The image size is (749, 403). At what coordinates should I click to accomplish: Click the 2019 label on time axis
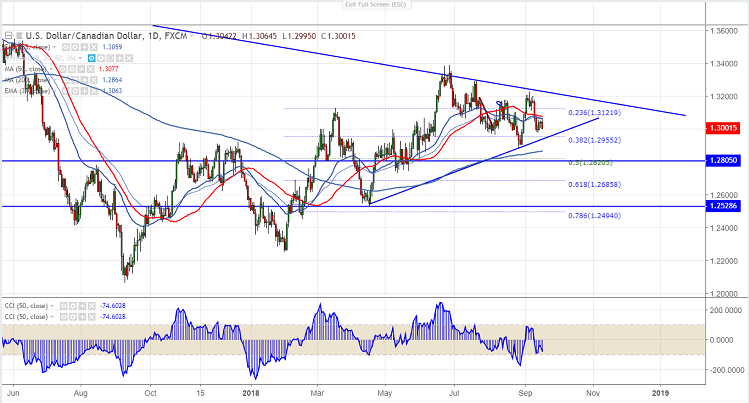[x=661, y=393]
